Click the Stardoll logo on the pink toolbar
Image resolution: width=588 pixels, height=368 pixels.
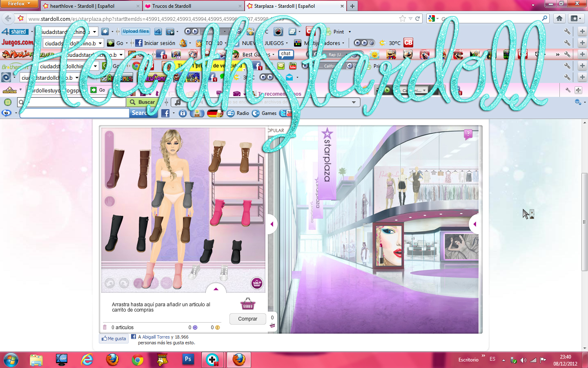click(x=9, y=90)
